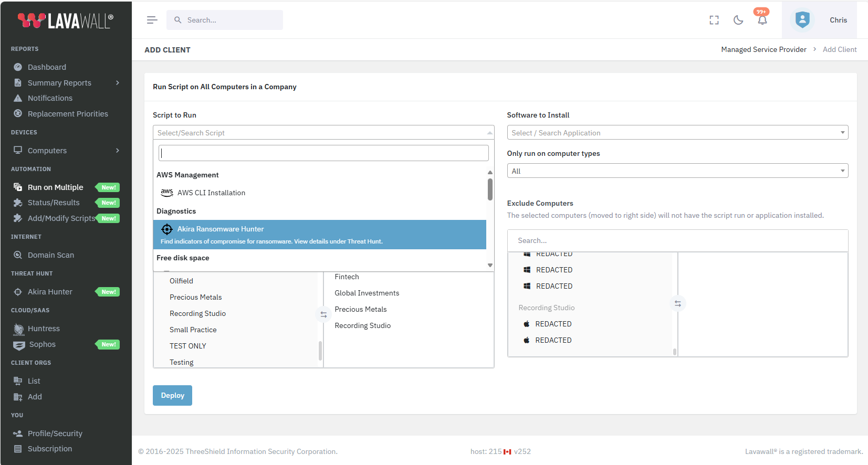The width and height of the screenshot is (868, 465).
Task: Click Summary Reports document icon
Action: 18,82
